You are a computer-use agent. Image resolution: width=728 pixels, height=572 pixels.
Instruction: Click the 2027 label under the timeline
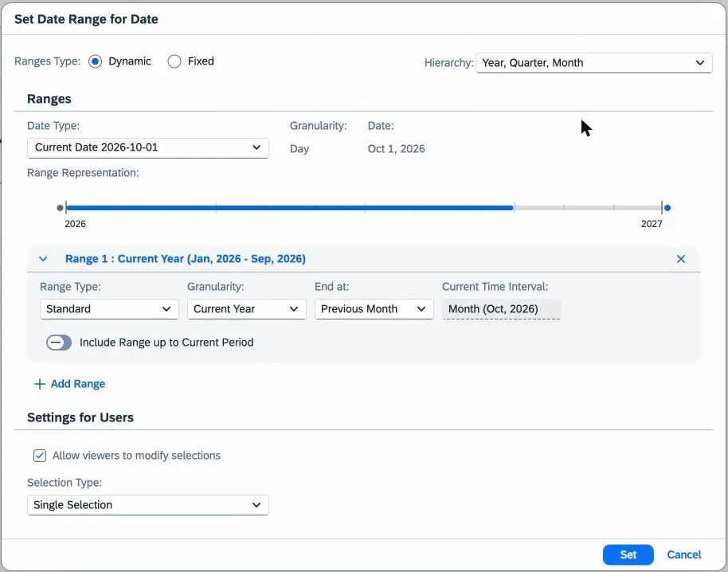pyautogui.click(x=652, y=224)
